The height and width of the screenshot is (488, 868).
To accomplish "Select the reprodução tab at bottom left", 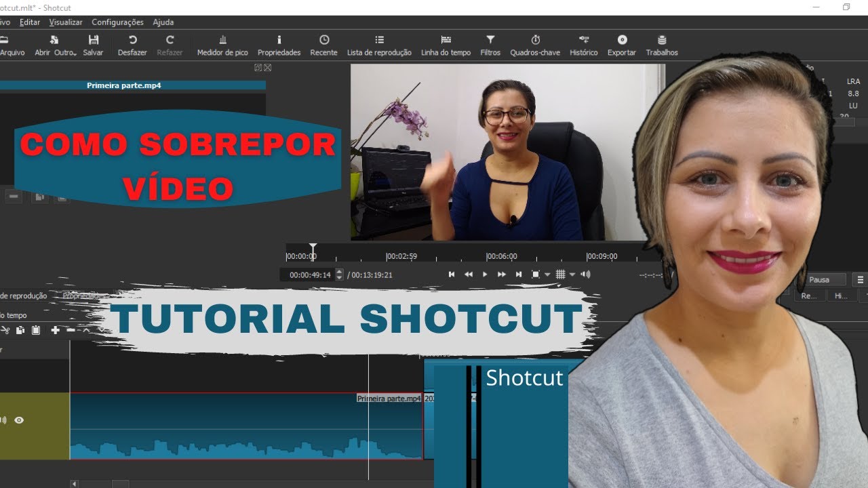I will [x=24, y=296].
